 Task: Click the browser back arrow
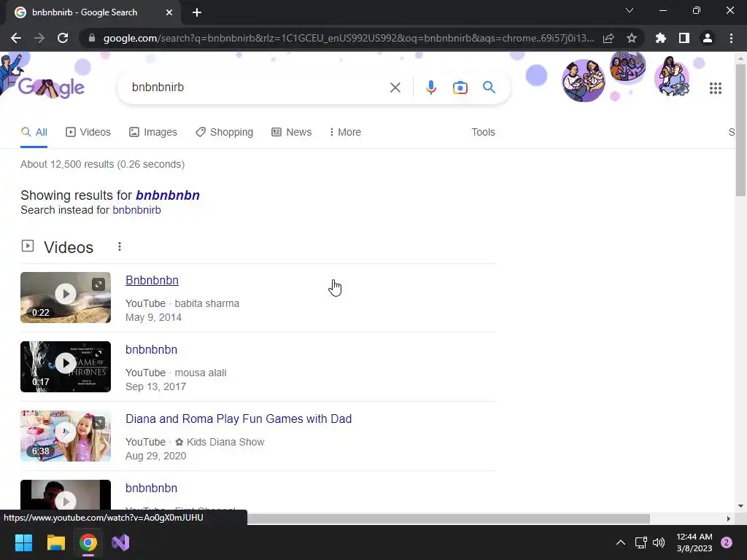pyautogui.click(x=16, y=38)
